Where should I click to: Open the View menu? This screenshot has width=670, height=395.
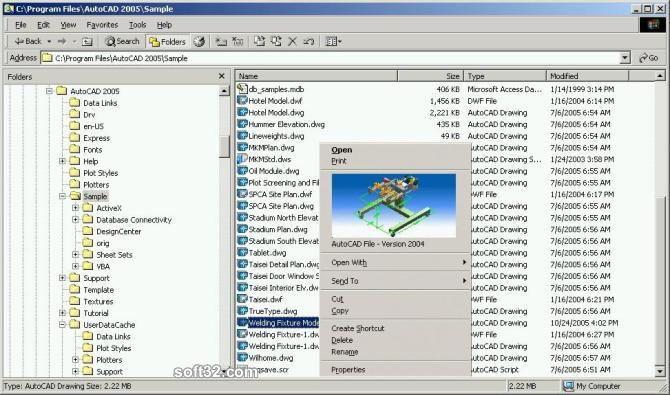tap(68, 25)
